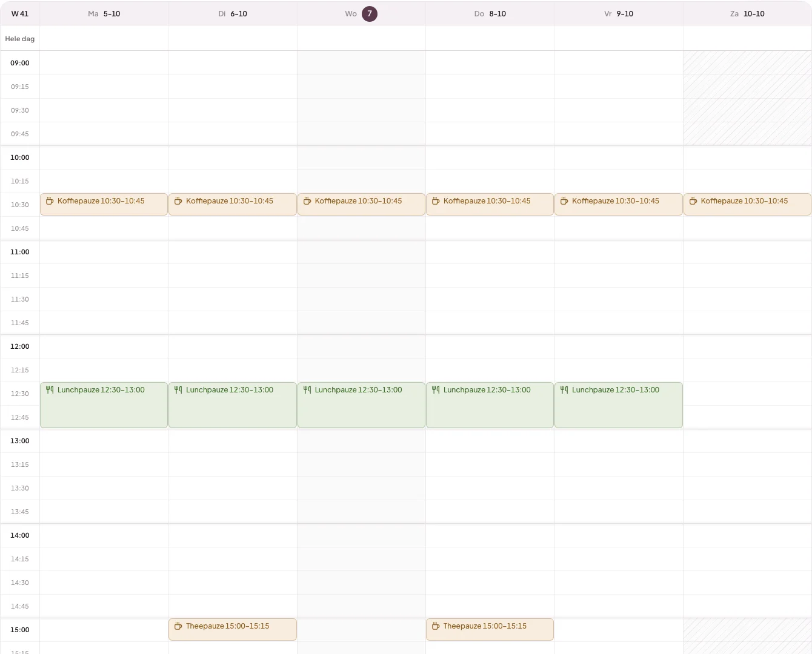Click the coffee cup icon on Friday's Koffiepauze
Image resolution: width=812 pixels, height=654 pixels.
point(564,201)
